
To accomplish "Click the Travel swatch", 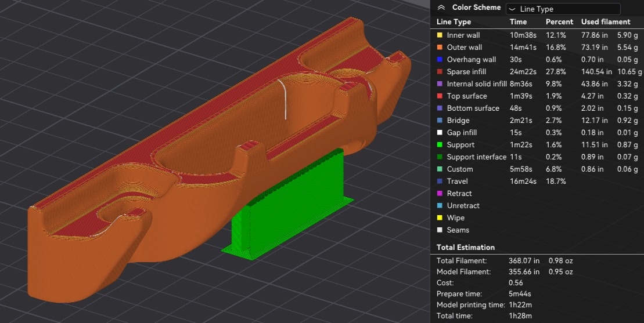I will (440, 181).
